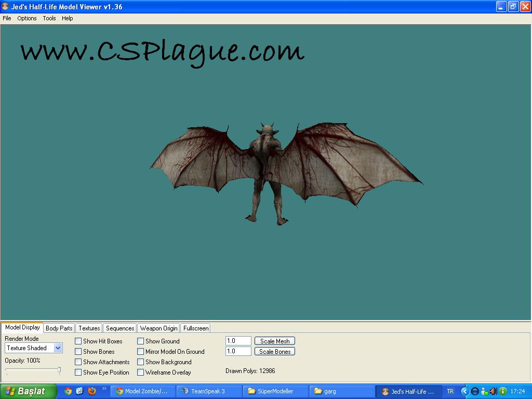The image size is (532, 399).
Task: Open the Textures tab
Action: (89, 328)
